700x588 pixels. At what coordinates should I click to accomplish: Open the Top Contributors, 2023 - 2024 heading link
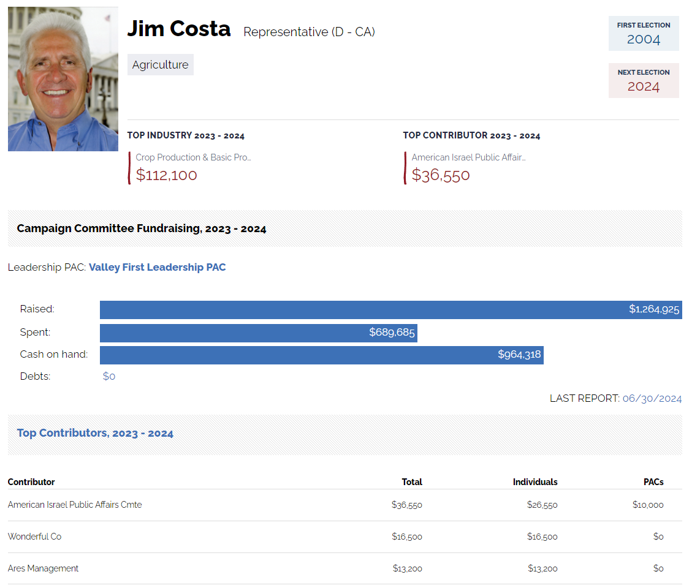coord(95,433)
